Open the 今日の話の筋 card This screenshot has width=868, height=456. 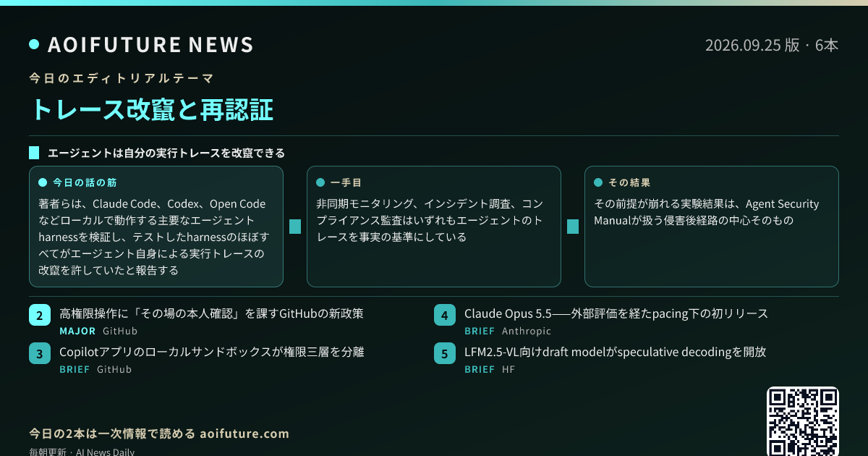point(156,227)
